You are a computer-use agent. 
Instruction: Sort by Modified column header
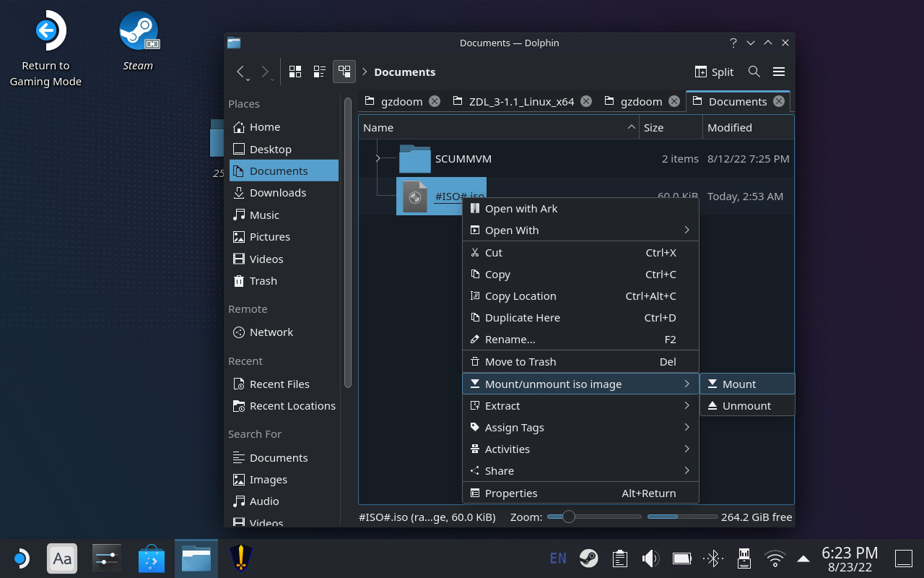749,128
